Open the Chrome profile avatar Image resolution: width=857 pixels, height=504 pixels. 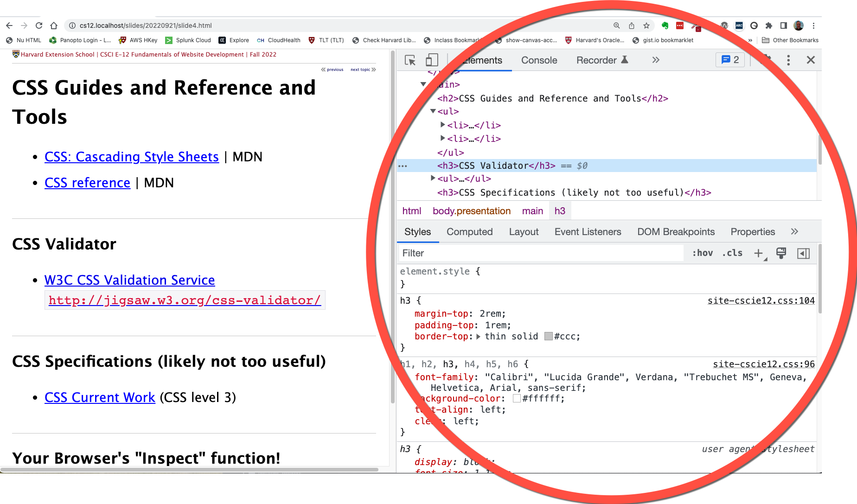coord(799,26)
